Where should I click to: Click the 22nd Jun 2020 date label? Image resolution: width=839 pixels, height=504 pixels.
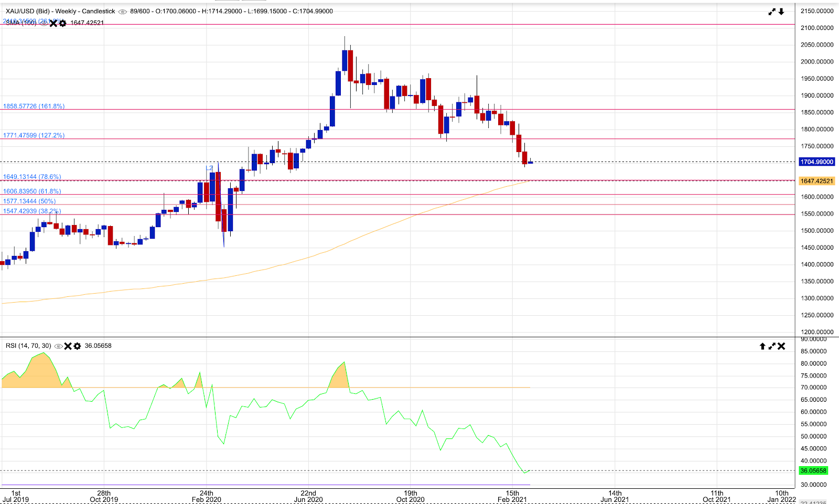(308, 496)
